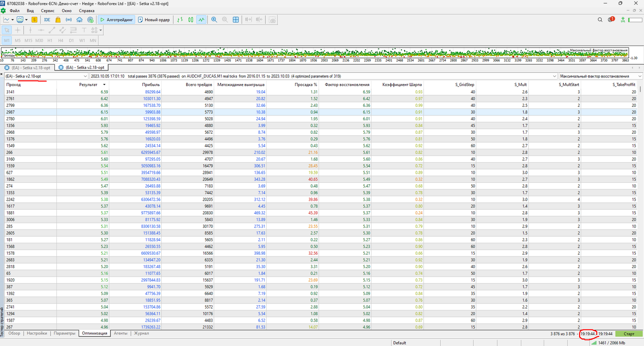Toggle chart shift icon
This screenshot has width=644, height=346.
click(259, 20)
